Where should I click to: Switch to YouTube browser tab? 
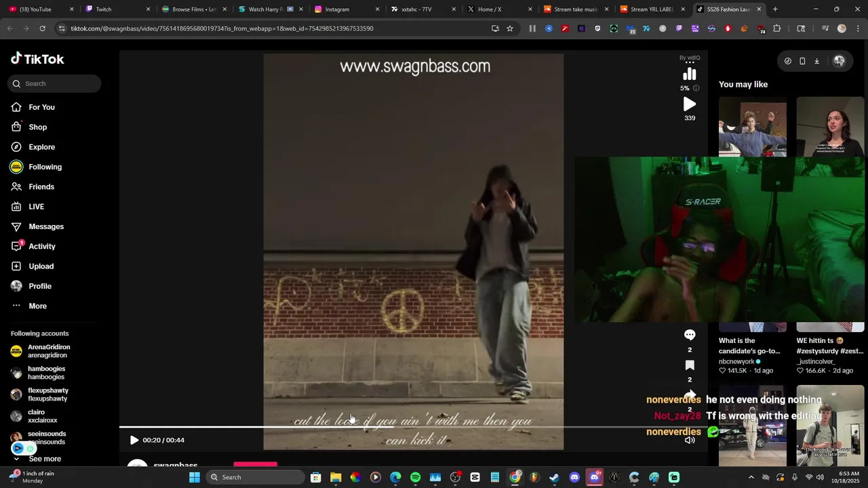pyautogui.click(x=42, y=9)
